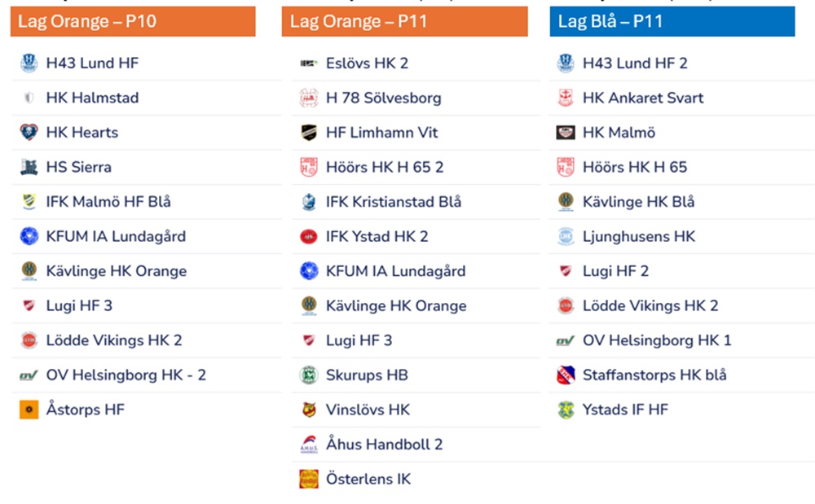815x504 pixels.
Task: Select the Lag Orange – P10 header
Action: point(133,21)
